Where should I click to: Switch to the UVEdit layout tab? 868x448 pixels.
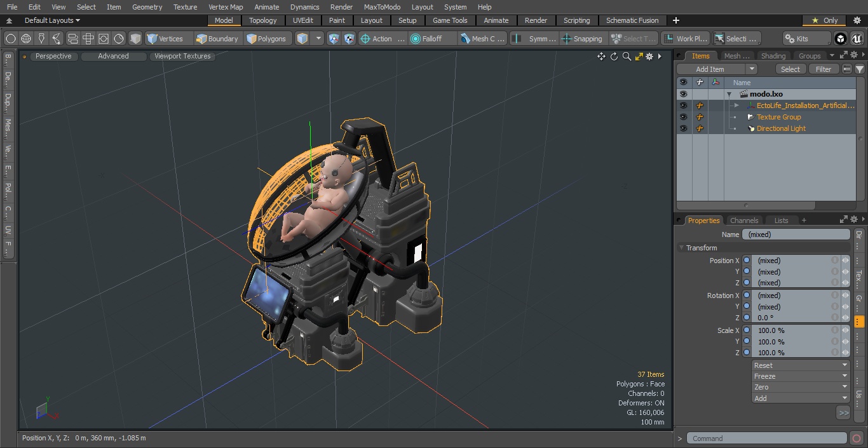(x=303, y=20)
